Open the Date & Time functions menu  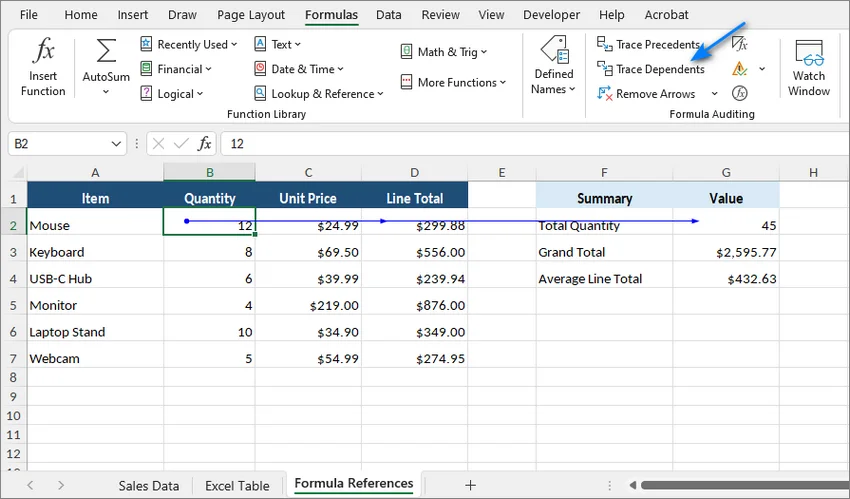point(299,69)
